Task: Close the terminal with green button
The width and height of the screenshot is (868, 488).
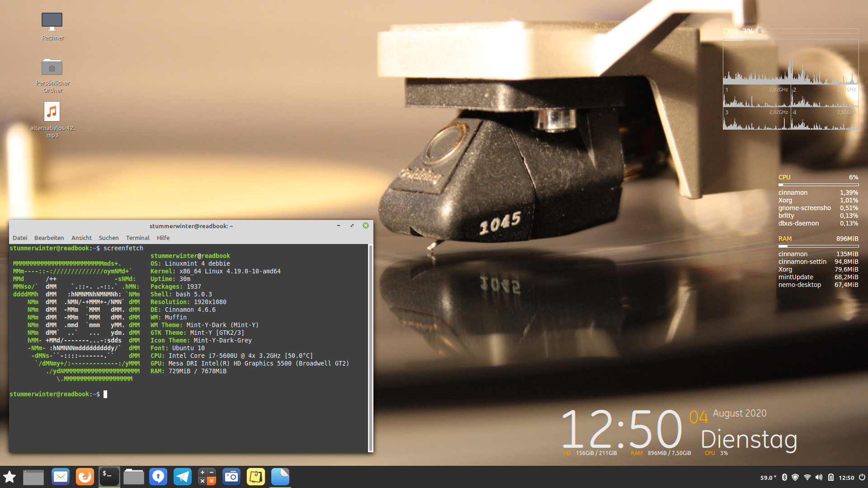Action: pos(366,225)
